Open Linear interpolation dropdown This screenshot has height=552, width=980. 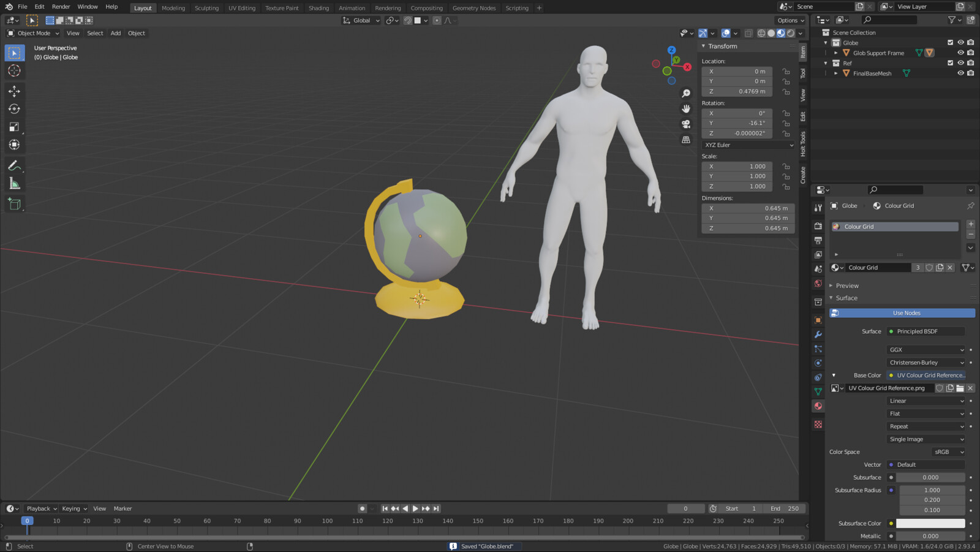(926, 401)
